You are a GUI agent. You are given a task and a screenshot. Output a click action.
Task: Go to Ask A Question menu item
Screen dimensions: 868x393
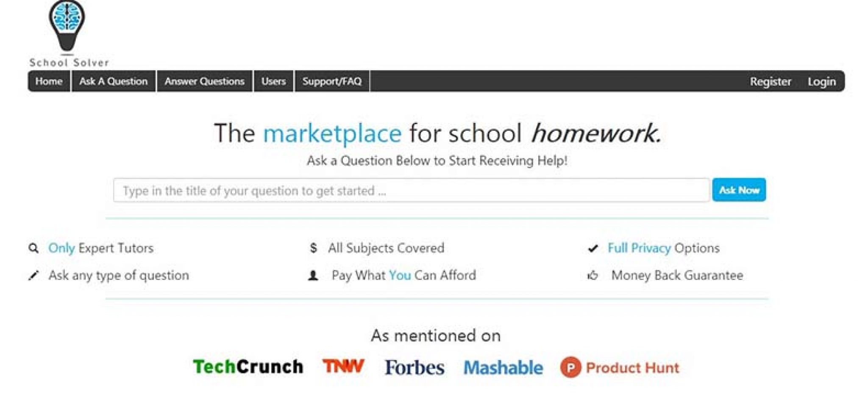(114, 81)
